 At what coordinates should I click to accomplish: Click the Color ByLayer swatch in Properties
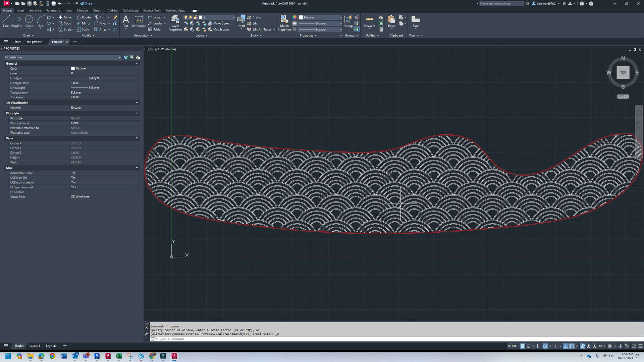73,68
